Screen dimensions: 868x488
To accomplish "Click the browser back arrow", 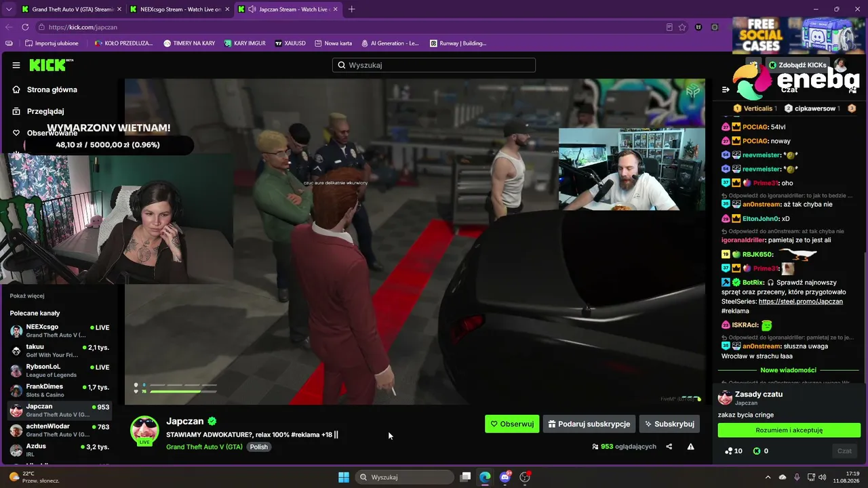I will point(9,27).
